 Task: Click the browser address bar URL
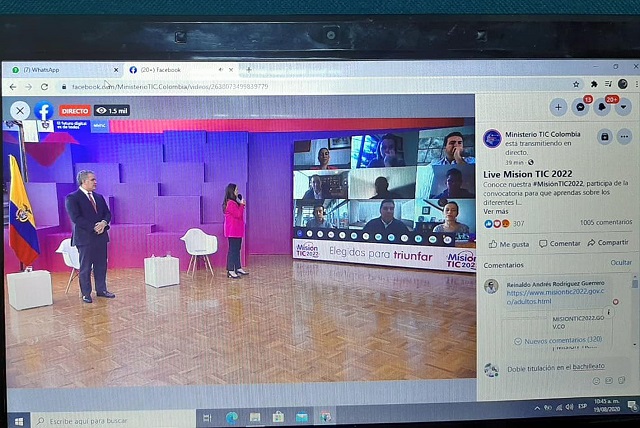[x=170, y=87]
